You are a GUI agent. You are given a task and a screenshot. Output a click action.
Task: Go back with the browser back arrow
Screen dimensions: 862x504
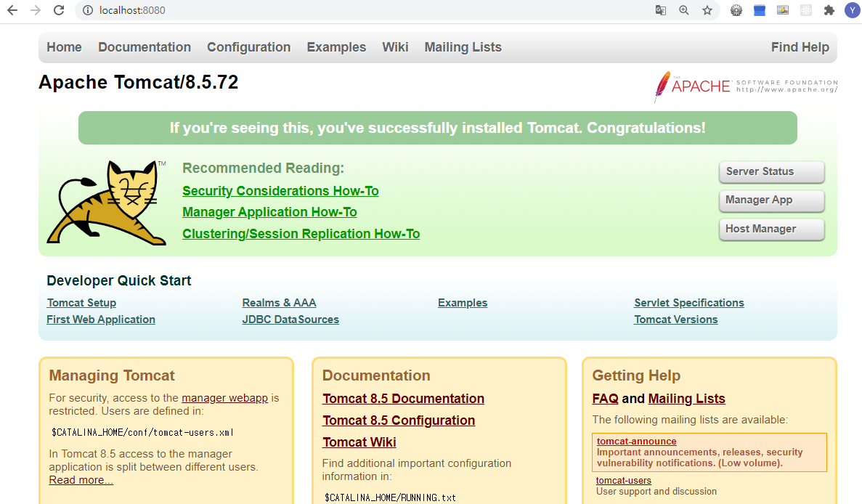(12, 10)
